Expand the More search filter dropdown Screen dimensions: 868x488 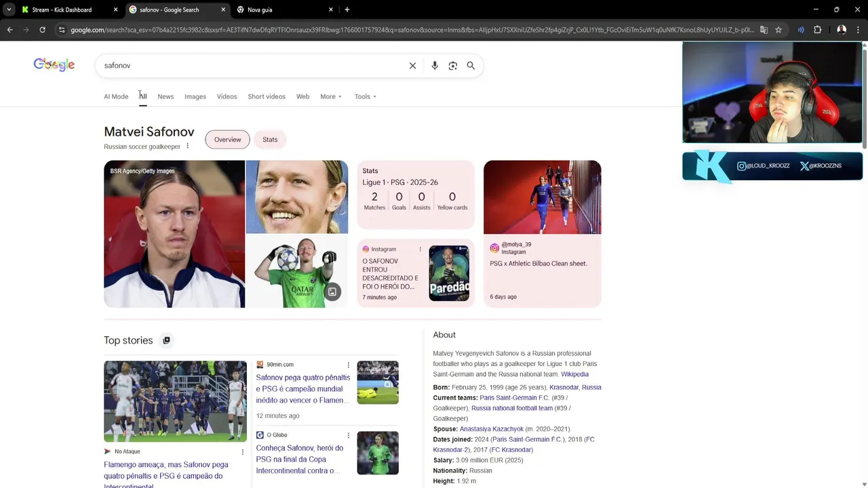coord(331,96)
